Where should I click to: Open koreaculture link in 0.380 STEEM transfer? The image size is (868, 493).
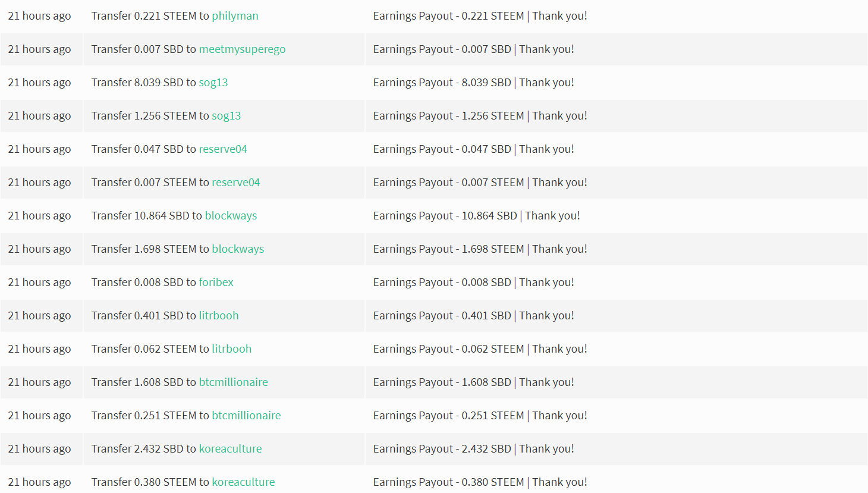point(244,482)
